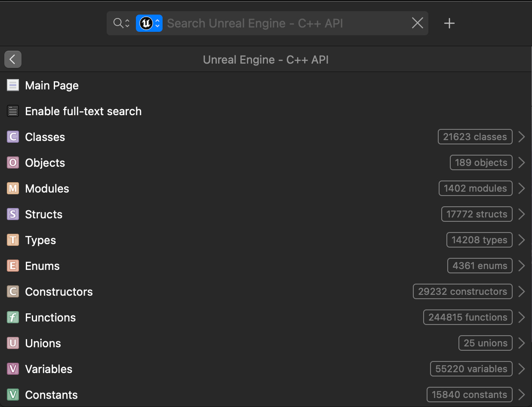Viewport: 532px width, 407px height.
Task: Open the Structs row
Action: [x=266, y=214]
